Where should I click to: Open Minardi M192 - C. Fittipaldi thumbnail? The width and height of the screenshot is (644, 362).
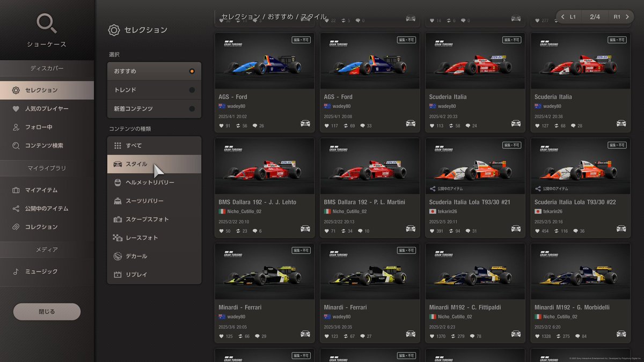click(475, 271)
